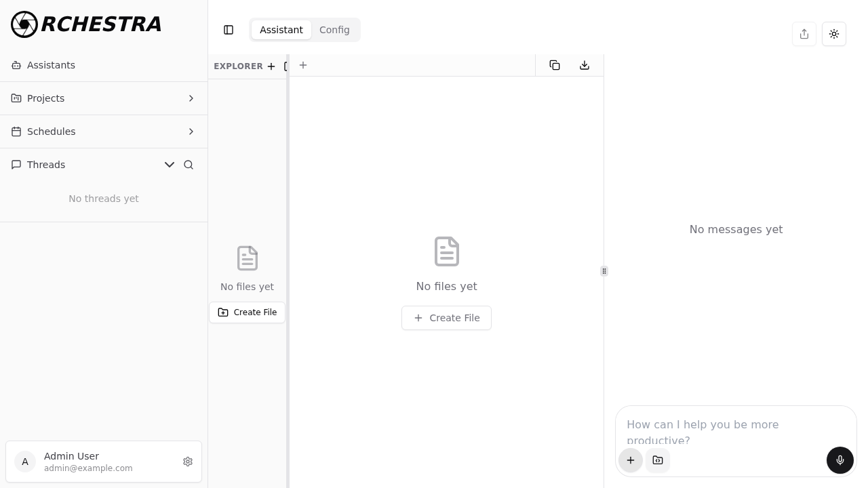This screenshot has height=488, width=868.
Task: Click Create File in the Explorer panel
Action: click(x=248, y=312)
